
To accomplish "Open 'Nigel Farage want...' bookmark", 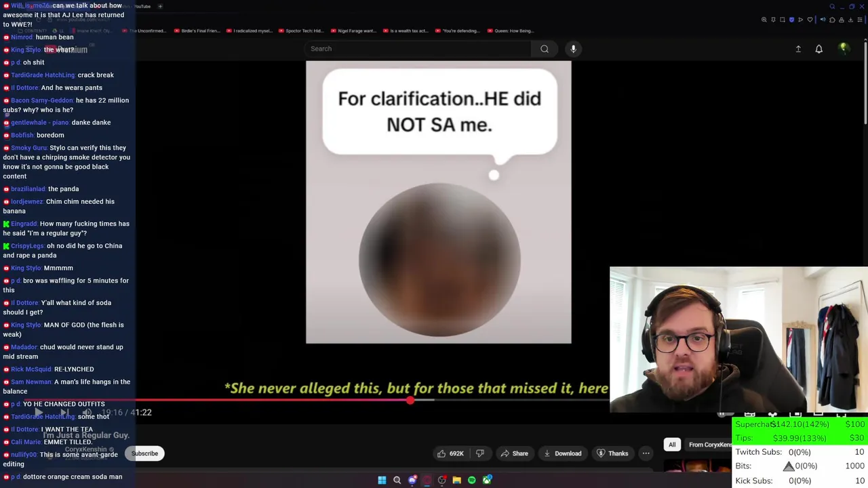I will coord(353,30).
